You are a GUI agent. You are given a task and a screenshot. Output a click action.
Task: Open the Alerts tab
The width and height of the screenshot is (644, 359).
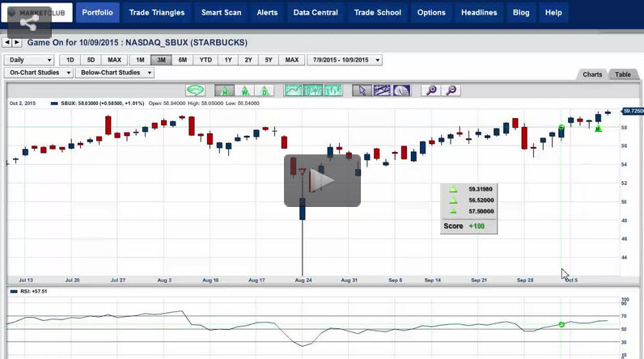point(267,12)
